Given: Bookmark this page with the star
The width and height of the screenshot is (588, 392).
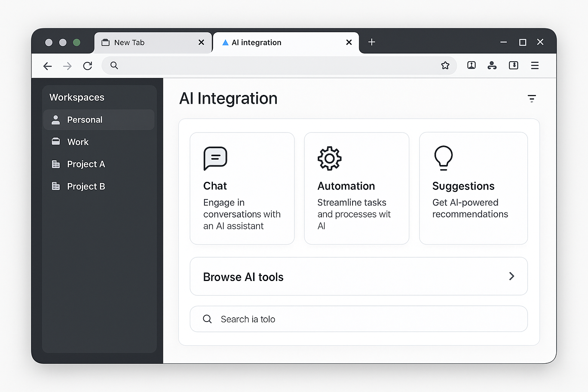Looking at the screenshot, I should pos(445,65).
